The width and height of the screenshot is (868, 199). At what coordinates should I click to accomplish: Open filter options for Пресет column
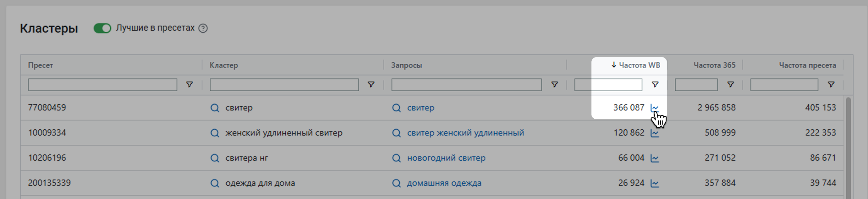(190, 84)
